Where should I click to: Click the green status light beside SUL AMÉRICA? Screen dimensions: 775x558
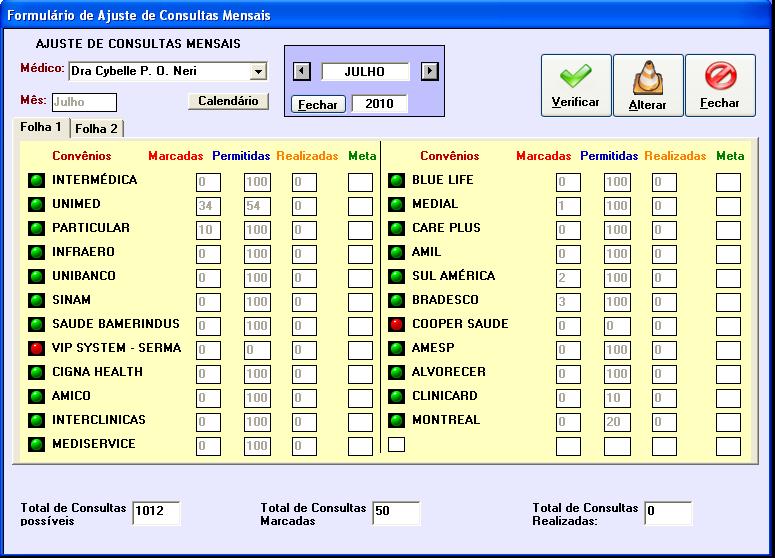click(x=396, y=276)
